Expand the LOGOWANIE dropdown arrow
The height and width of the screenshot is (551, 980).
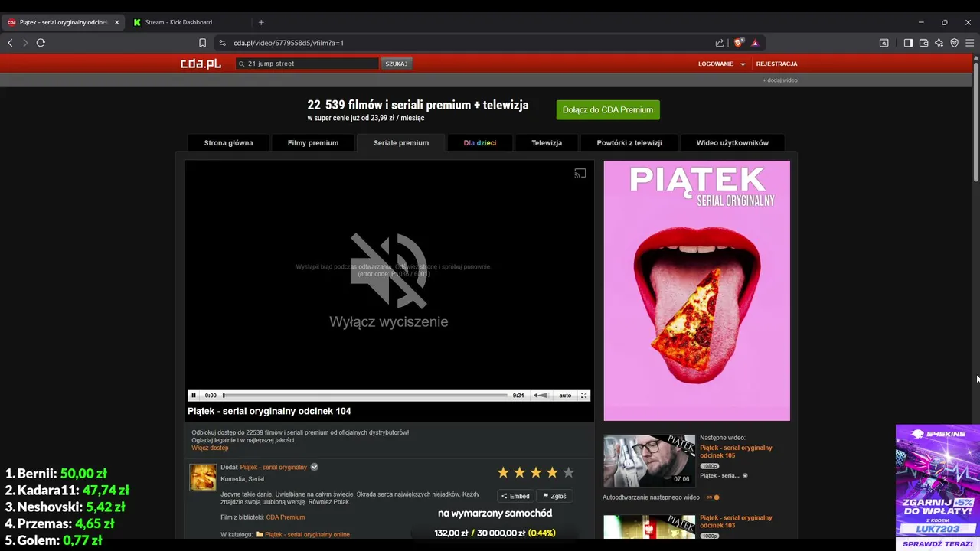[x=743, y=64]
